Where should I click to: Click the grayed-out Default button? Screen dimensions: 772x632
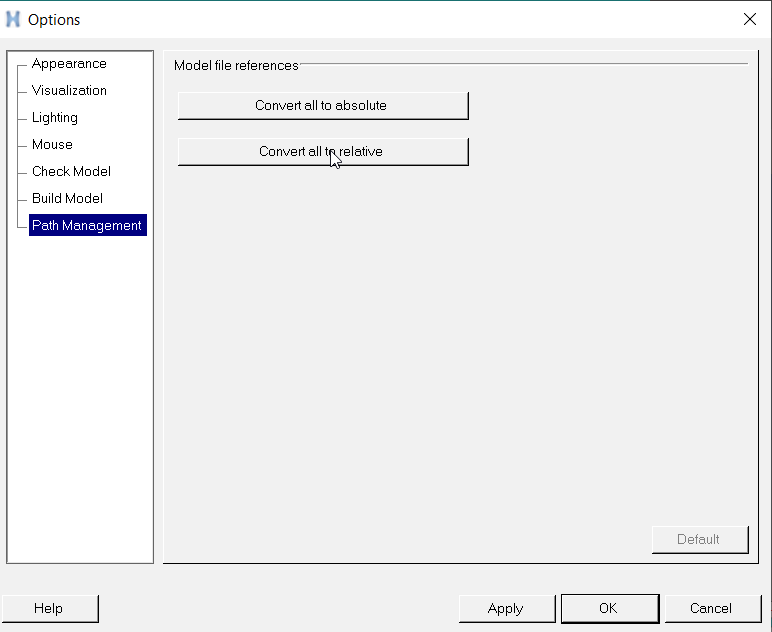click(x=700, y=539)
